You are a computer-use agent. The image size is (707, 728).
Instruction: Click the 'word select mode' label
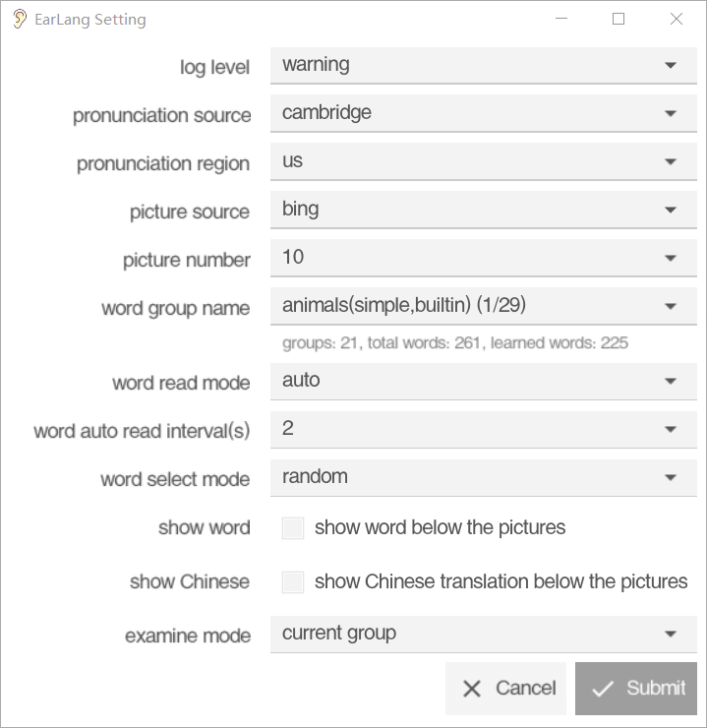pos(175,480)
